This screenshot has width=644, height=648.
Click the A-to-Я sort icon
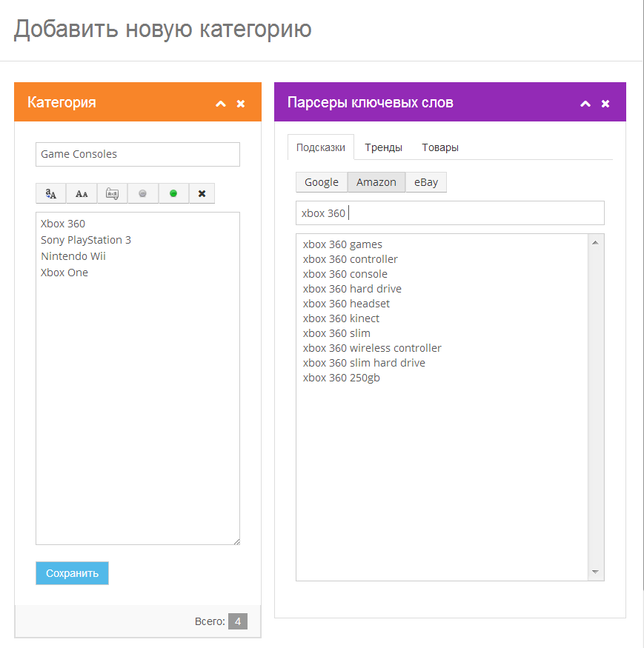click(112, 193)
